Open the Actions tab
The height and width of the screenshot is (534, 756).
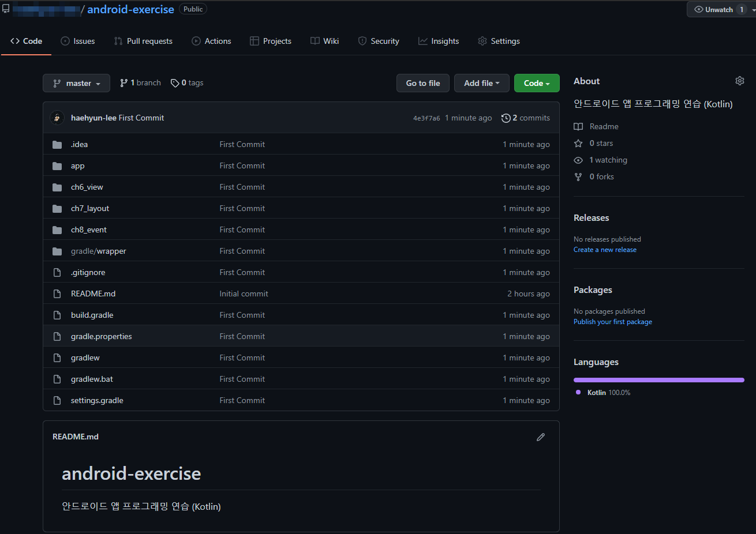coord(211,41)
